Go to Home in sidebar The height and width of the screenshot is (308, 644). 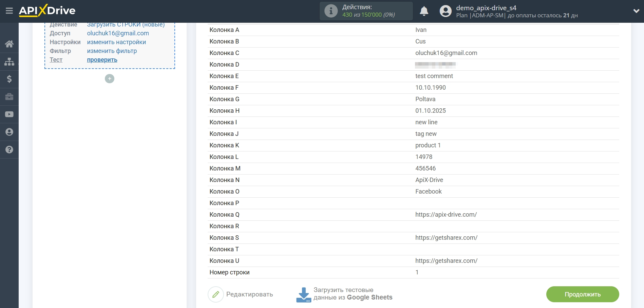(x=9, y=44)
